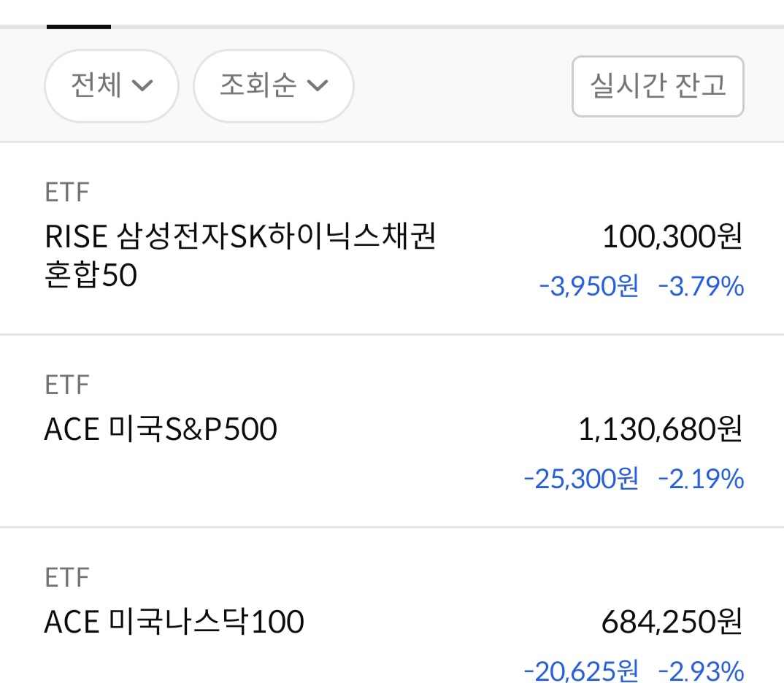Screen dimensions: 784x683
Task: Click the -2.93% return rate
Action: click(701, 670)
